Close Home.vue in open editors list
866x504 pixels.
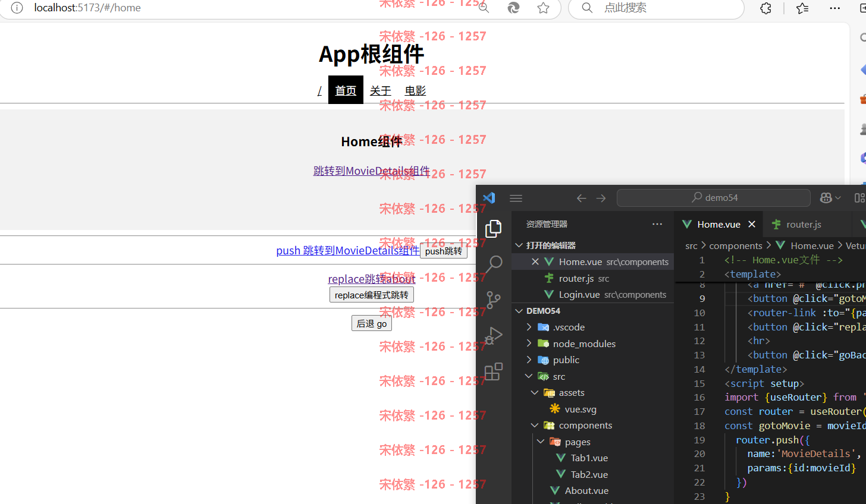(x=535, y=262)
